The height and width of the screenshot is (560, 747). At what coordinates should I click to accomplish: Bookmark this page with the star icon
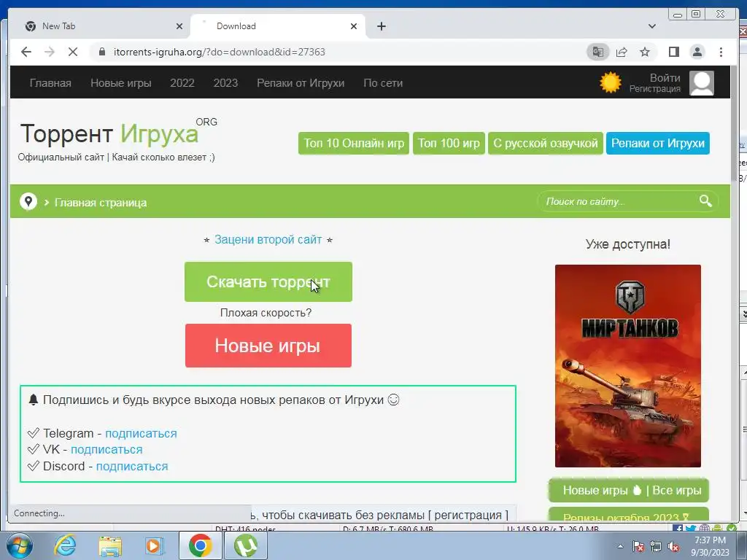pyautogui.click(x=645, y=52)
